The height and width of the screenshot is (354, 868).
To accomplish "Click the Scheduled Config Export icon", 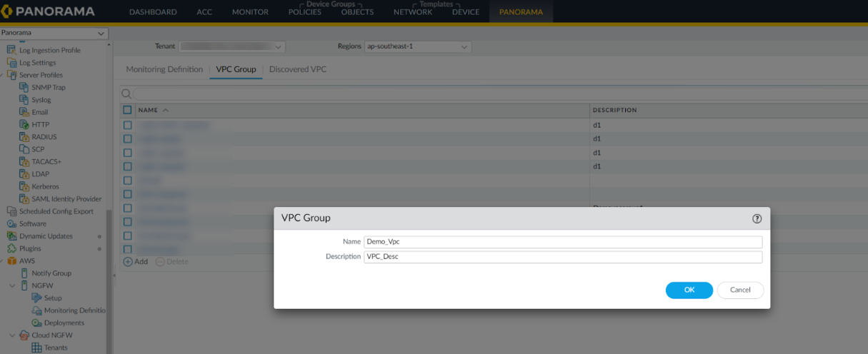I will (11, 211).
